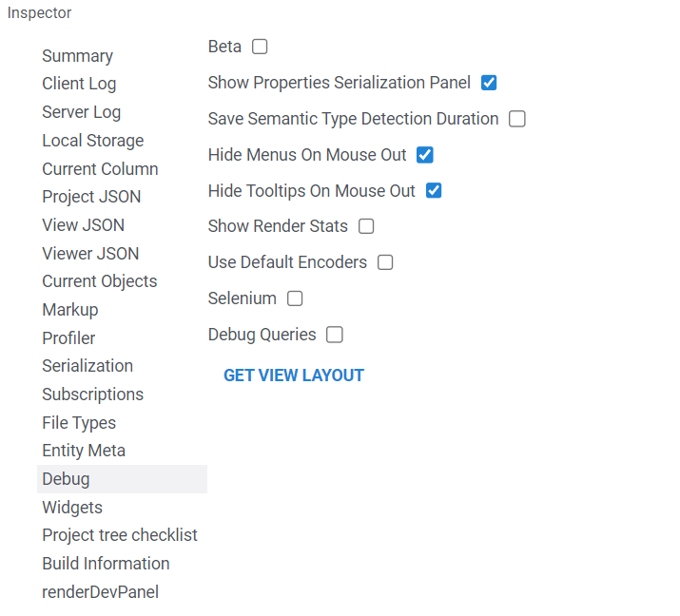Tick the Use Default Encoders checkbox
The height and width of the screenshot is (616, 680).
(x=385, y=262)
